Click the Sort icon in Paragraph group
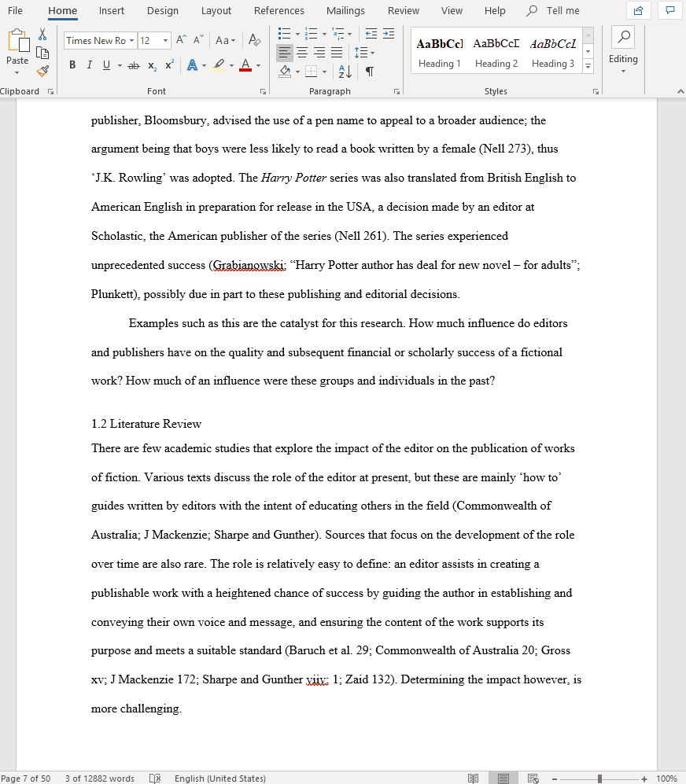 (345, 71)
